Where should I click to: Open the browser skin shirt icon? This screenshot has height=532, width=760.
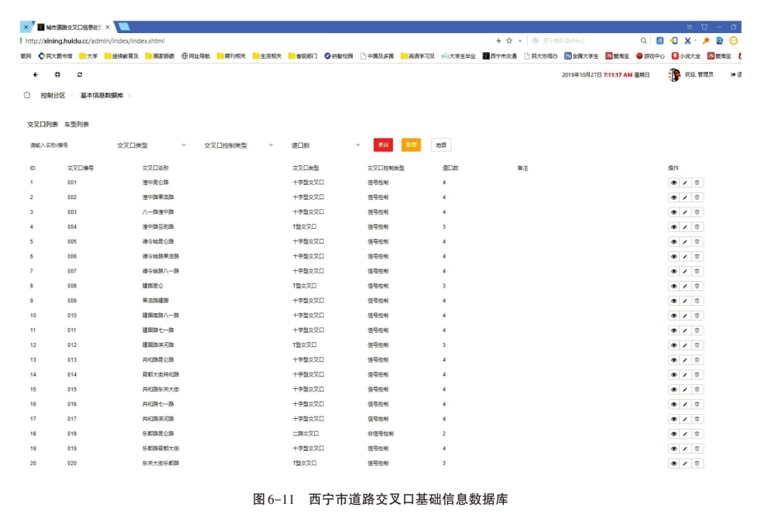coord(705,26)
